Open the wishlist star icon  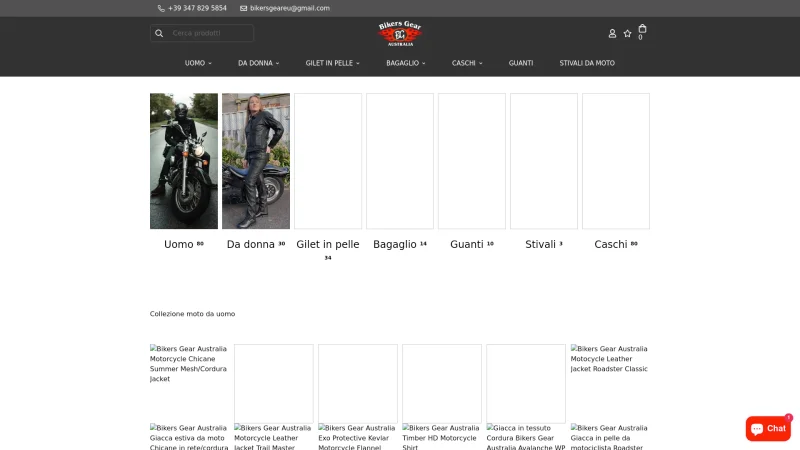point(628,33)
